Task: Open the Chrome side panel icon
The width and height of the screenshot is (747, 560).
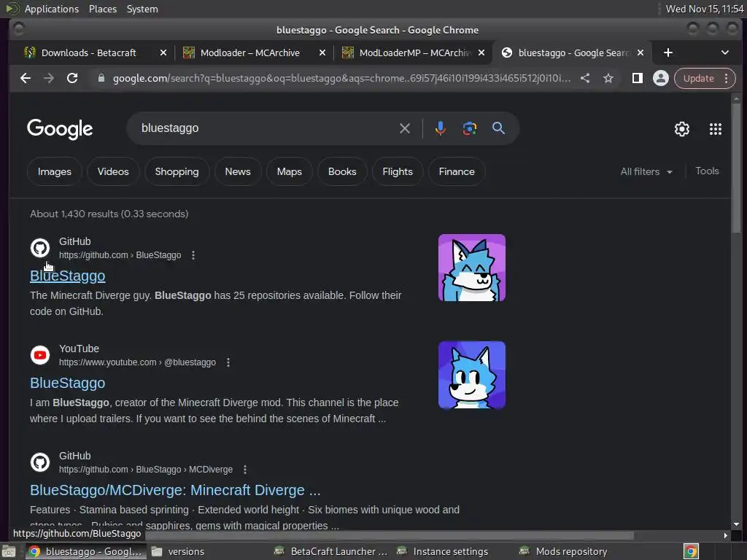Action: (637, 78)
